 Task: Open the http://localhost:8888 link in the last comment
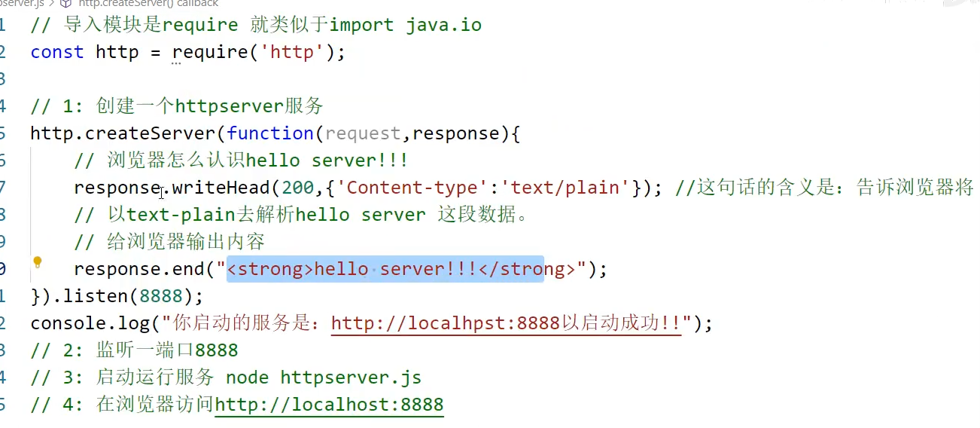click(x=330, y=404)
